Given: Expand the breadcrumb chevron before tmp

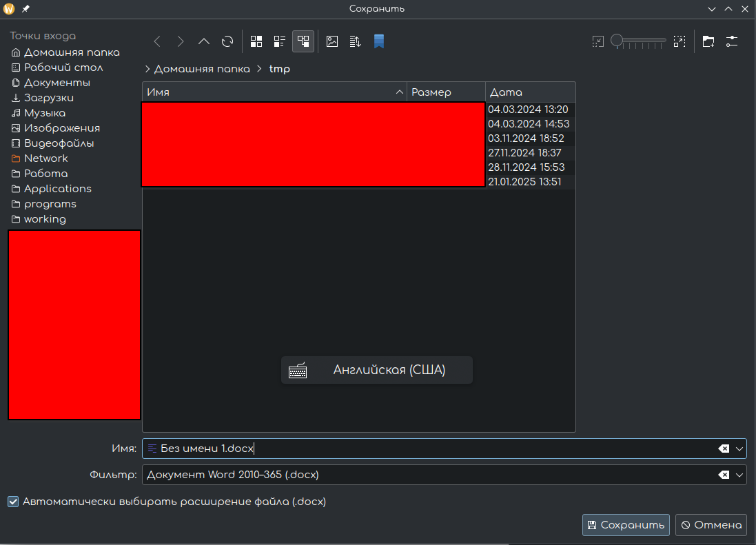Looking at the screenshot, I should (x=259, y=69).
